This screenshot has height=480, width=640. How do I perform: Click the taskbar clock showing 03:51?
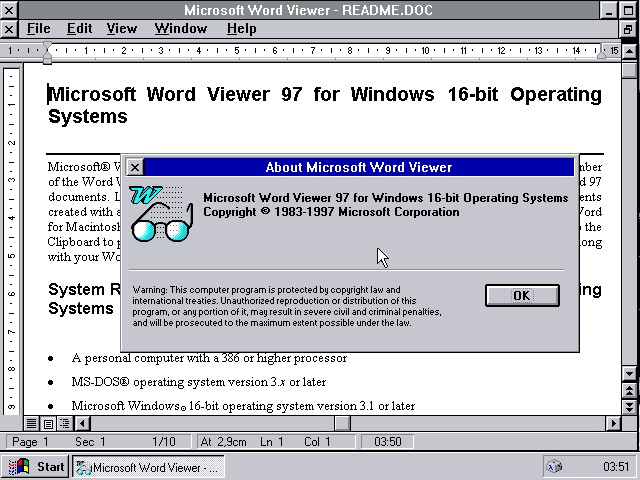pyautogui.click(x=616, y=467)
